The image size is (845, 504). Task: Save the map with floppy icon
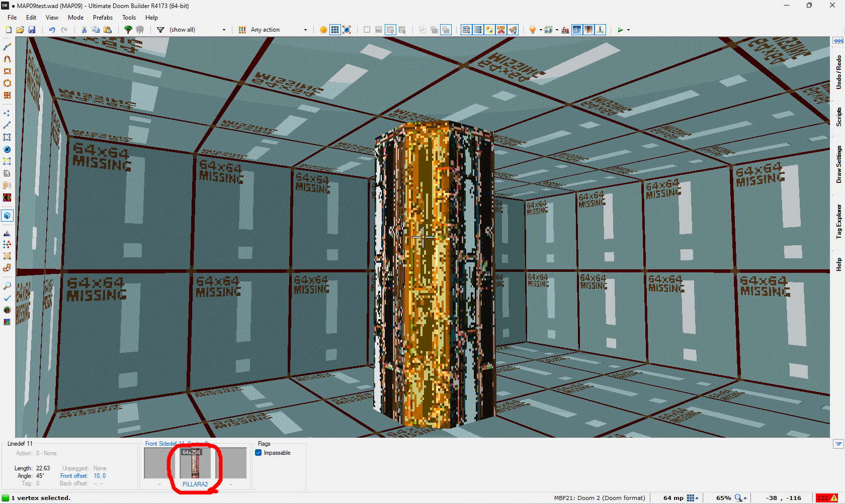pyautogui.click(x=32, y=30)
